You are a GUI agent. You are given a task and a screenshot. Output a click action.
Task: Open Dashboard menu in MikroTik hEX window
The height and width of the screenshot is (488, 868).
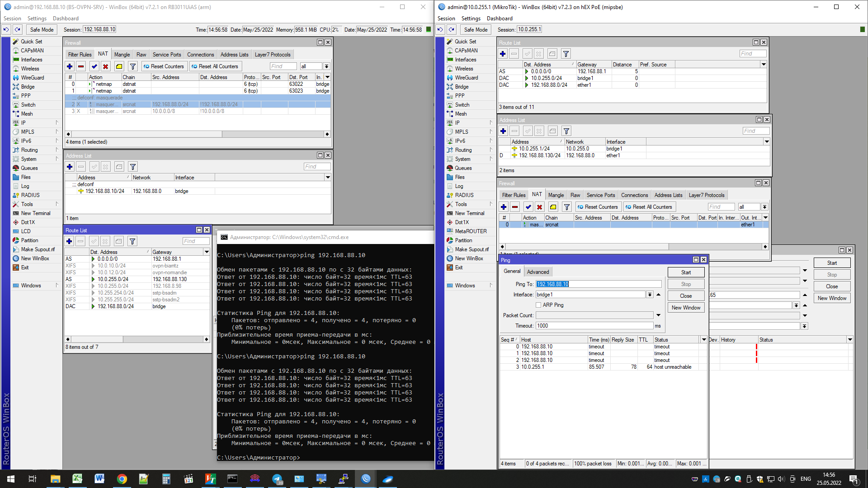pyautogui.click(x=500, y=19)
